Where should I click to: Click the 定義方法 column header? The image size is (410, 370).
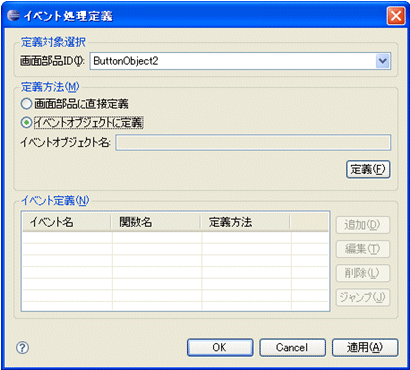(x=245, y=222)
